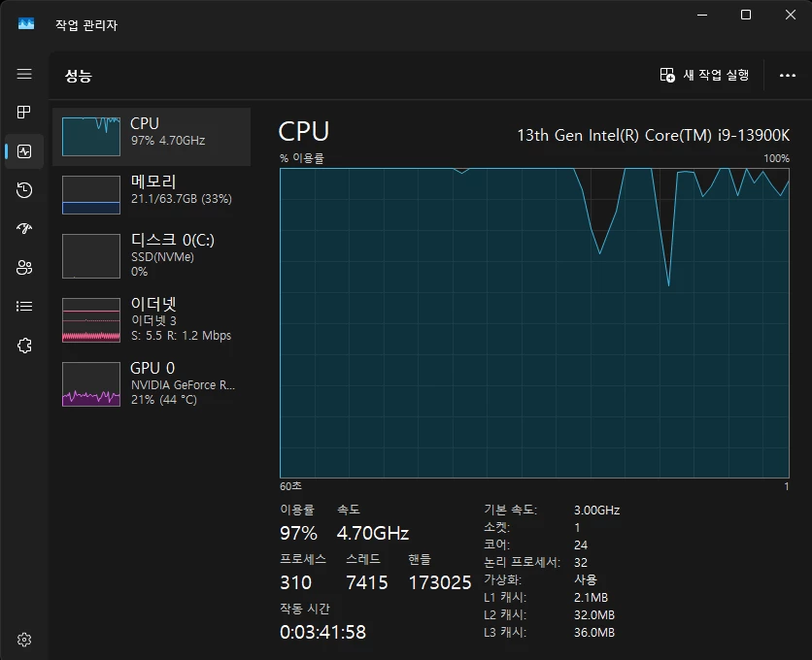This screenshot has height=660, width=812.
Task: Click the 21% (44 °C) GPU text
Action: click(x=163, y=400)
